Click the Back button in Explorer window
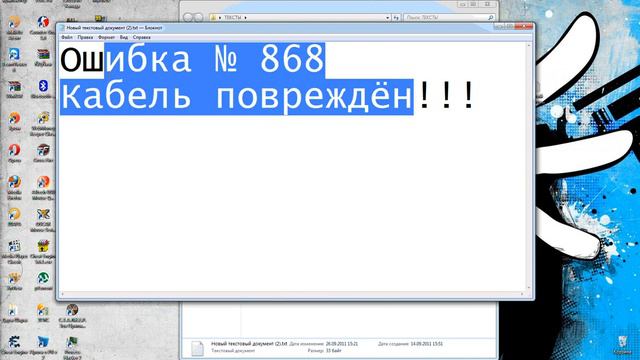 pyautogui.click(x=188, y=18)
